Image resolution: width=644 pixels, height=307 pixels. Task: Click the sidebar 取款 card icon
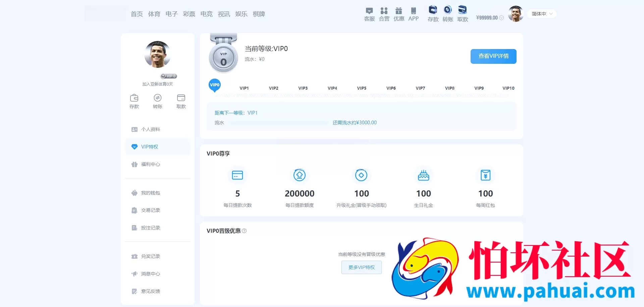tap(181, 98)
